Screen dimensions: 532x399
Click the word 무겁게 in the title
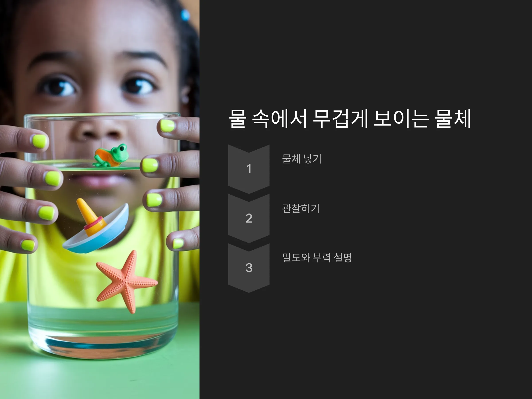(x=340, y=118)
